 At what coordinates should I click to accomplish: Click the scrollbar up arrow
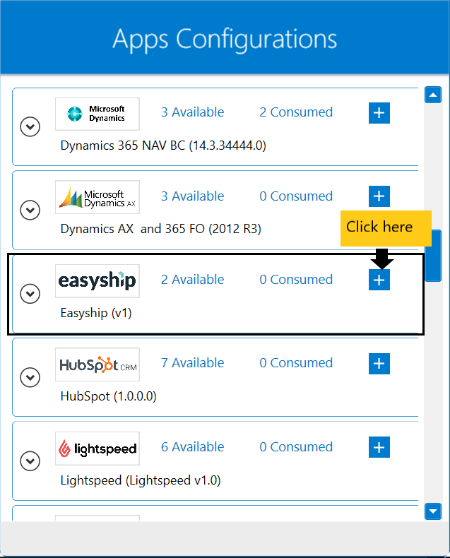click(433, 95)
